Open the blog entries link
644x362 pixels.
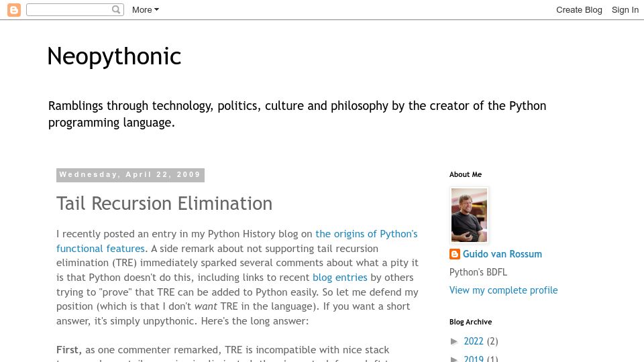point(340,278)
